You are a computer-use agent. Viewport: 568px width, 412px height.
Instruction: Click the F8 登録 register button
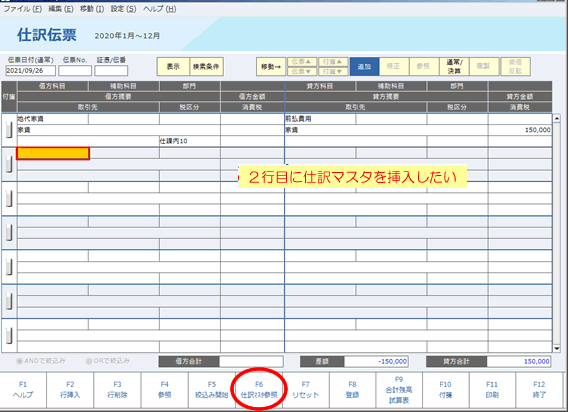[352, 390]
